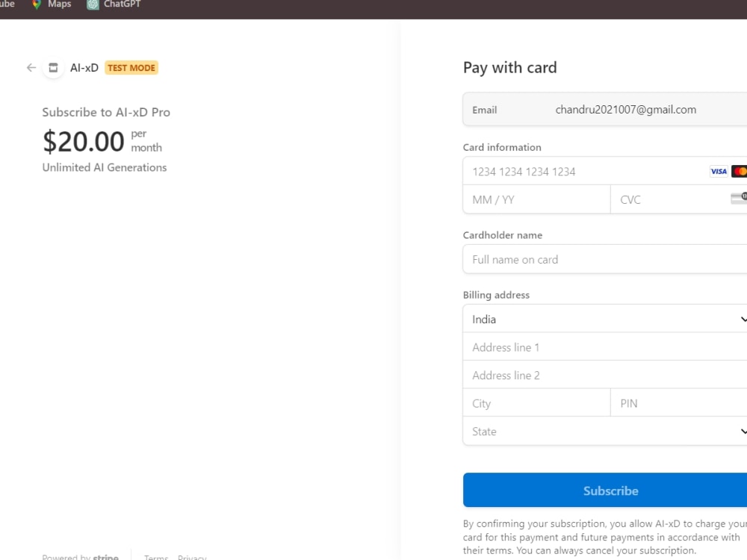This screenshot has height=560, width=747.
Task: Click the AI-xD store logo icon
Action: [53, 68]
